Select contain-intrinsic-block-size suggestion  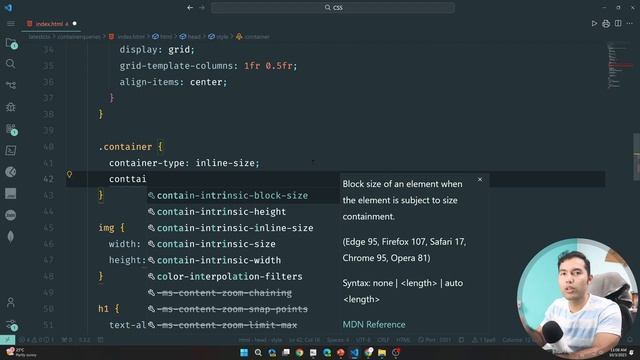tap(243, 196)
